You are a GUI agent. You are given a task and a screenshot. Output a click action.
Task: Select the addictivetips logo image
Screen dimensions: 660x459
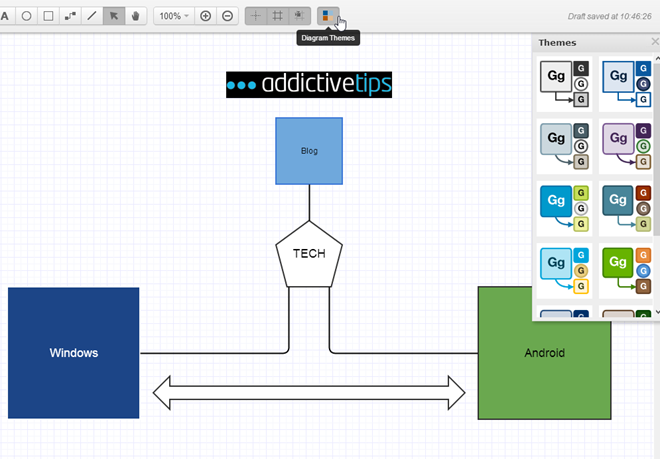point(309,85)
